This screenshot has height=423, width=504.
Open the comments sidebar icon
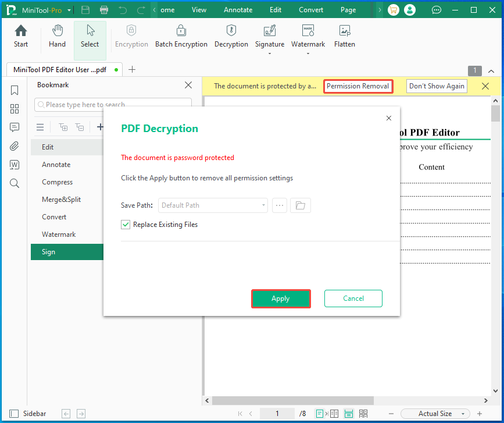15,127
